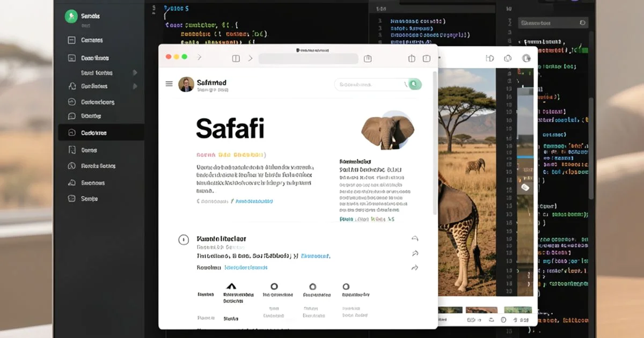Screen dimensions: 644x338
Task: Click the forward-share arrow icon on the post
Action: (414, 253)
